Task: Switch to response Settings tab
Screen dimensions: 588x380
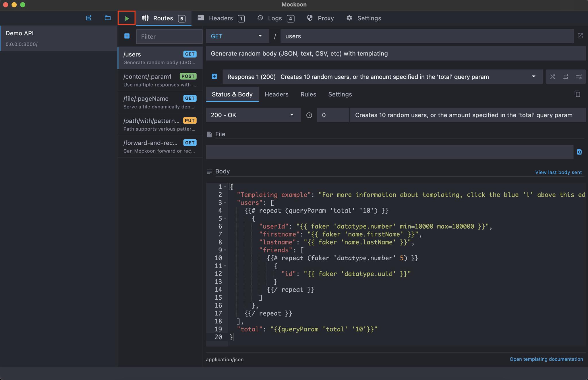Action: pyautogui.click(x=340, y=94)
